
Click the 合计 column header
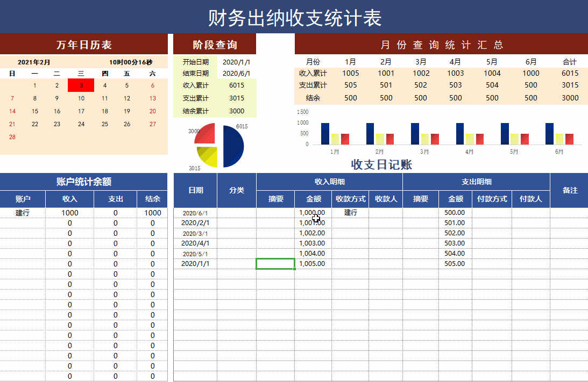(569, 62)
